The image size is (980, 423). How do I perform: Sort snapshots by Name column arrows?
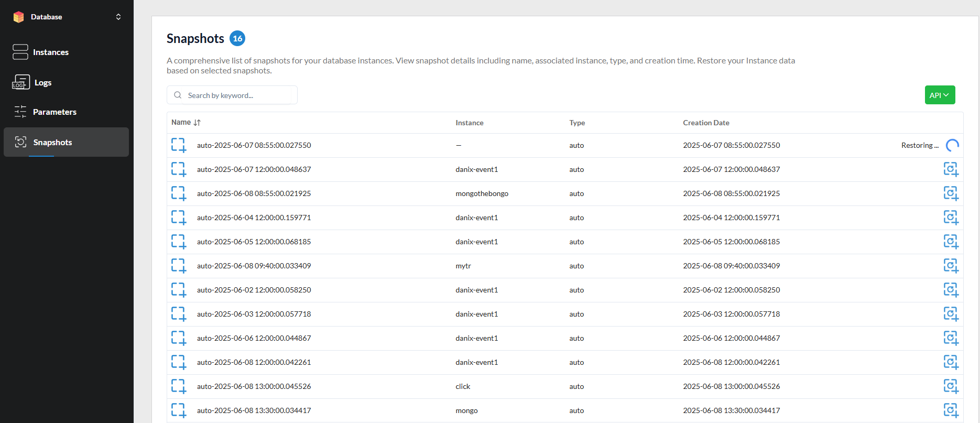click(197, 123)
